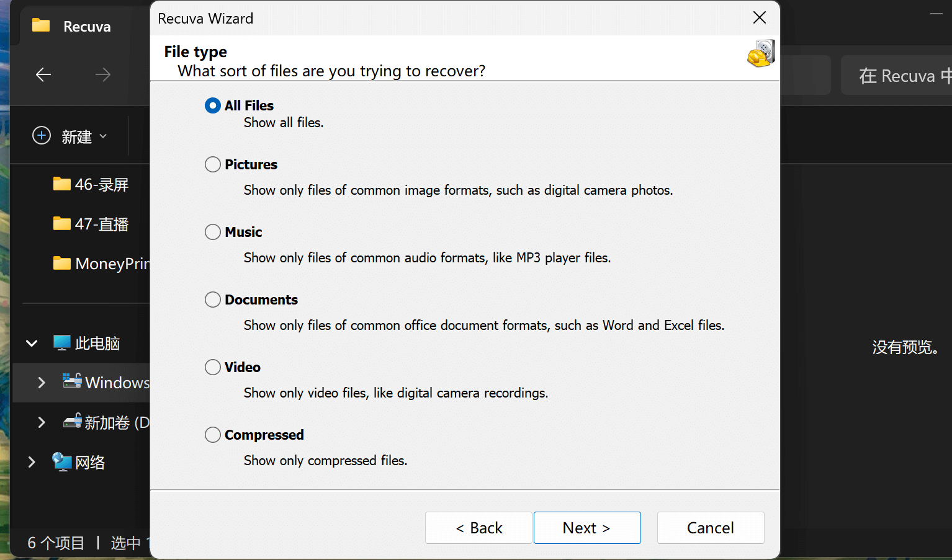Viewport: 952px width, 560px height.
Task: Click the Windows drive icon in sidebar
Action: point(72,381)
